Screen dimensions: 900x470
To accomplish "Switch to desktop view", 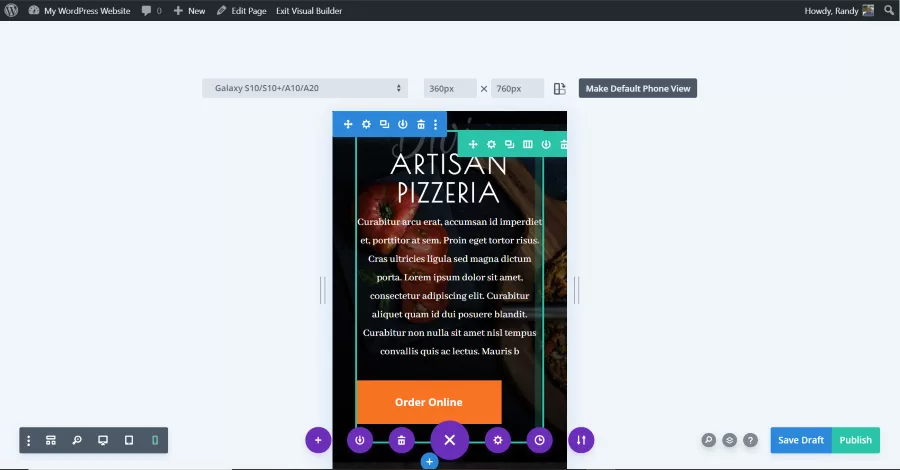I will click(103, 440).
